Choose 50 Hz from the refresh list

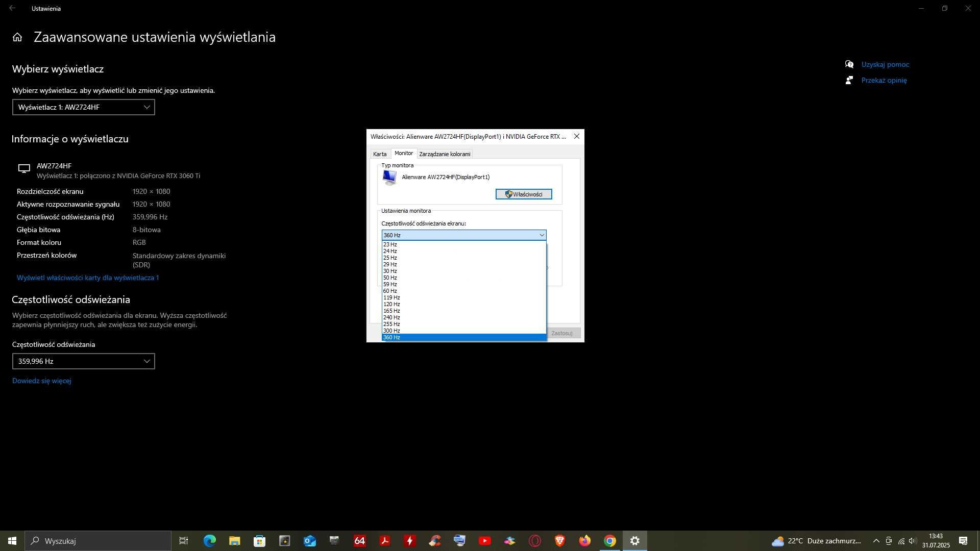(x=464, y=278)
